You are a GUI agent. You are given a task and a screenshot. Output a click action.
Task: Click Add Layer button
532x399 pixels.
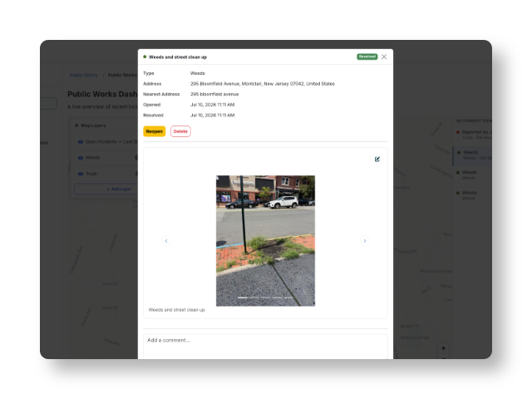point(106,189)
